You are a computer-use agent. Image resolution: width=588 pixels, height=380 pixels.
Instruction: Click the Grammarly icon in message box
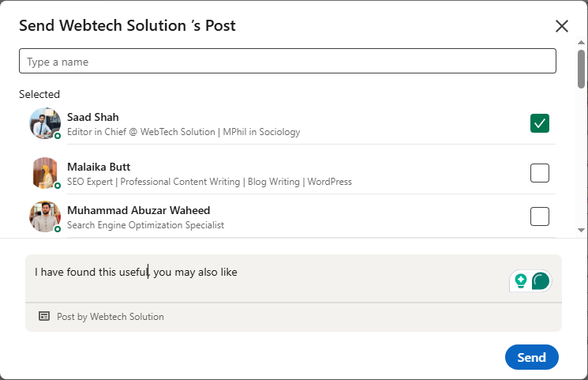coord(541,281)
